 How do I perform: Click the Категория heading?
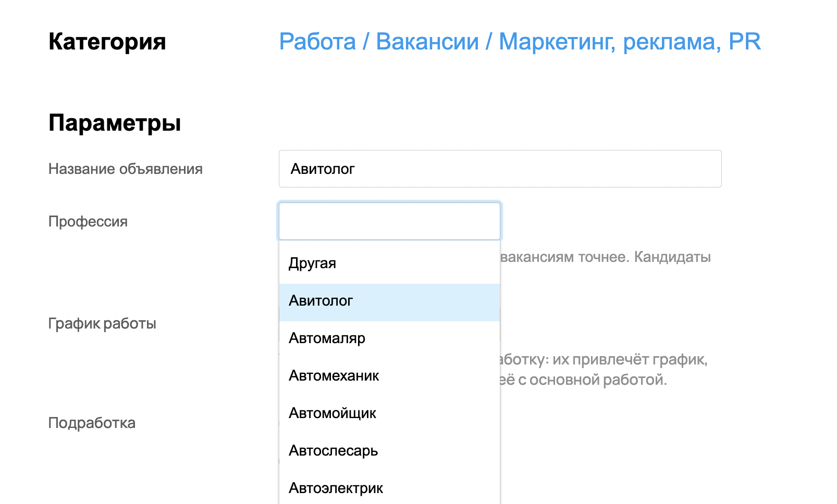tap(107, 42)
